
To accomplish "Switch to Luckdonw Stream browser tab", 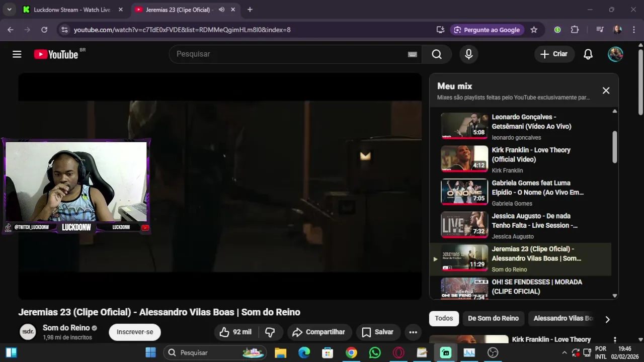I will coord(72,10).
